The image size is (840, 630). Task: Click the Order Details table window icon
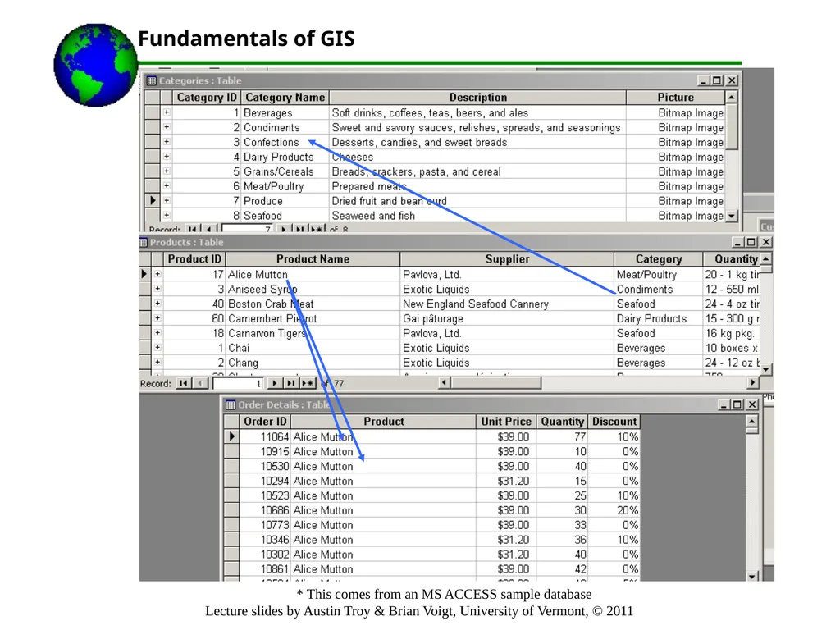231,404
